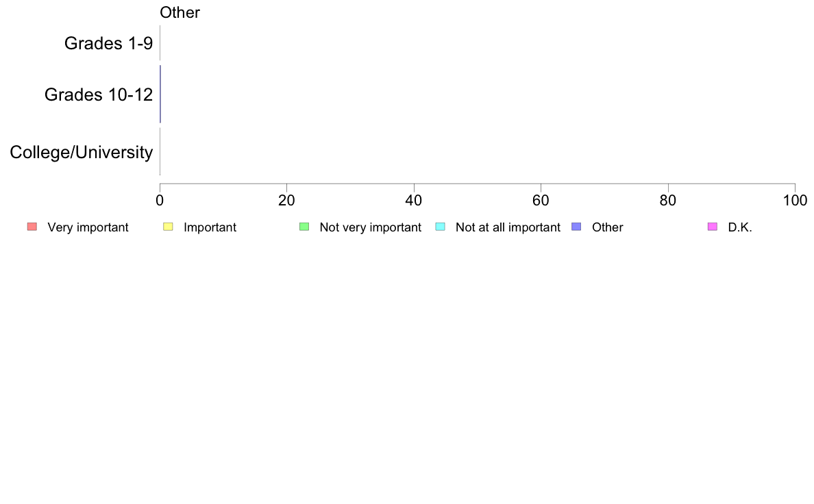Select the Not very important legend label
Screen dimensions: 814x504
pos(370,227)
